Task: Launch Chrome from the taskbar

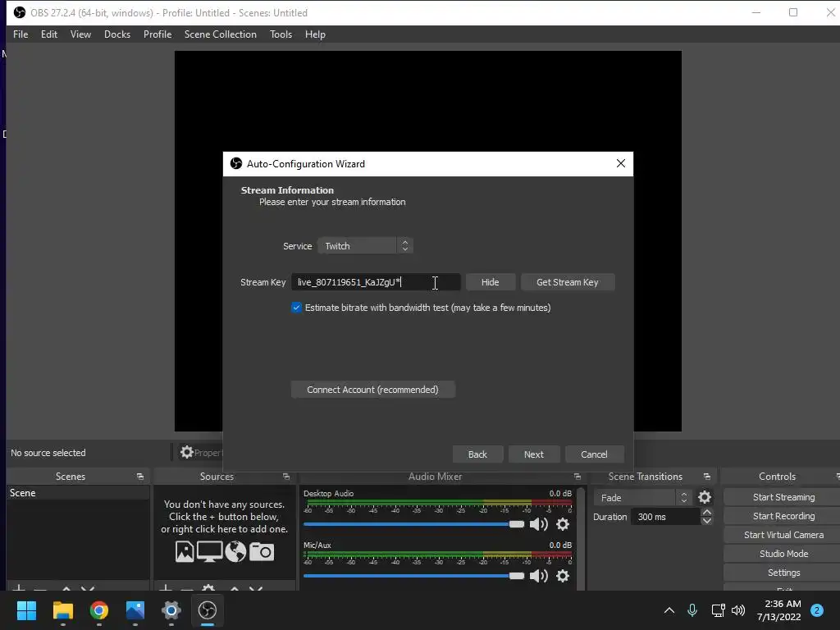Action: 99,610
